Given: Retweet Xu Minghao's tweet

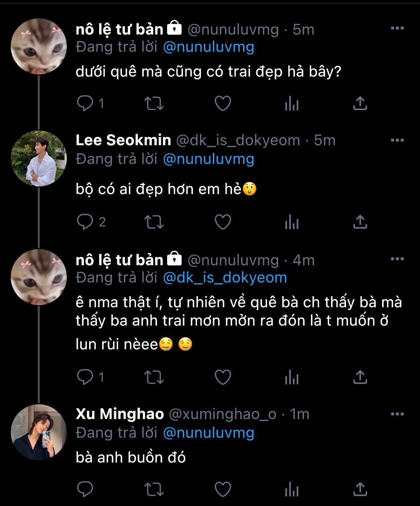Looking at the screenshot, I should 154,489.
